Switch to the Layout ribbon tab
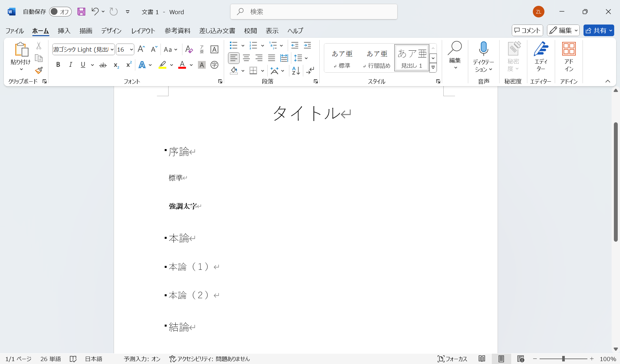The width and height of the screenshot is (620, 364). pos(143,31)
